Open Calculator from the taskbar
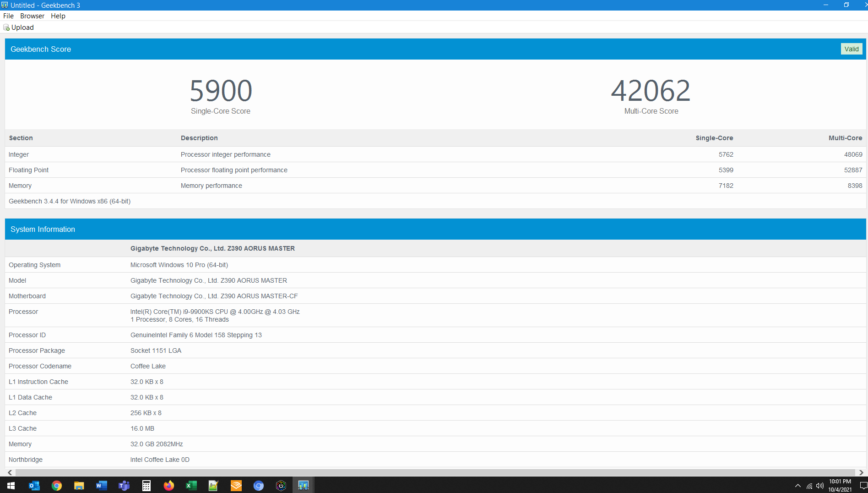This screenshot has height=493, width=868. click(146, 486)
